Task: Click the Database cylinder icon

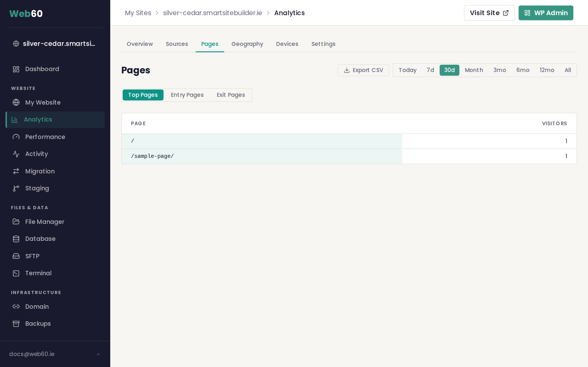Action: (x=16, y=239)
